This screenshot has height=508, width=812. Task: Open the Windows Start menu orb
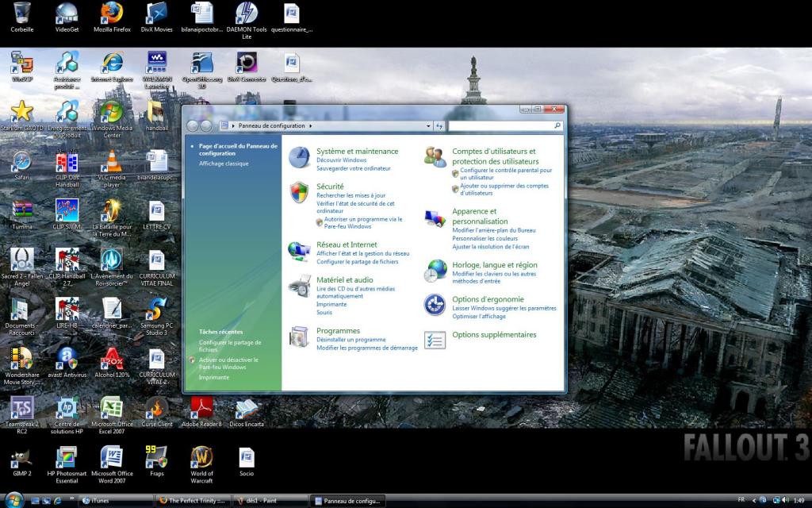(x=14, y=500)
